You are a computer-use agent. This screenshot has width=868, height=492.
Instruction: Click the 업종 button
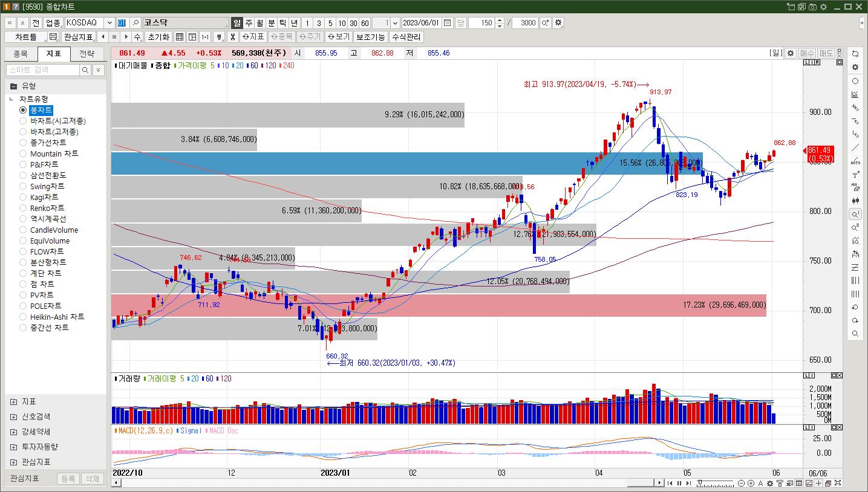[53, 23]
